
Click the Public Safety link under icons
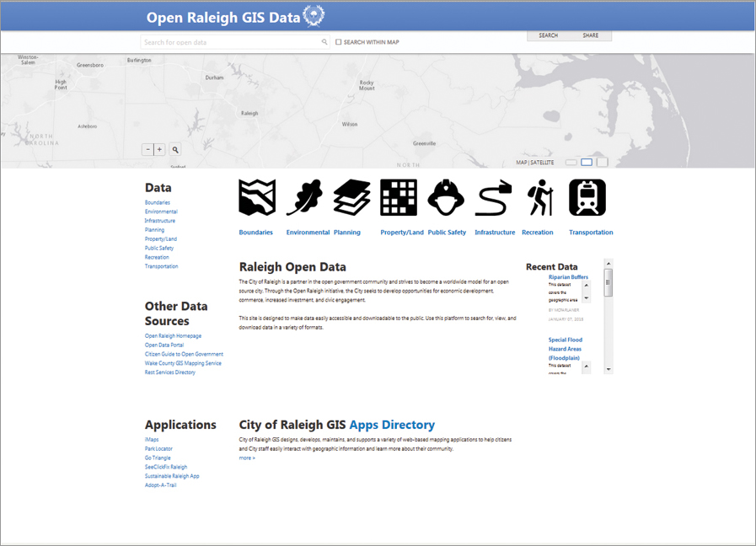click(x=447, y=233)
